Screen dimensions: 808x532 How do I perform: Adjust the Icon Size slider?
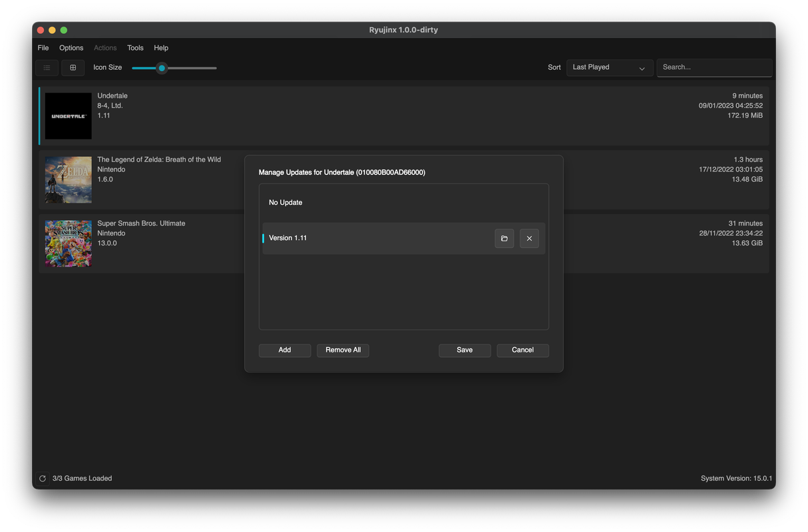(x=162, y=68)
